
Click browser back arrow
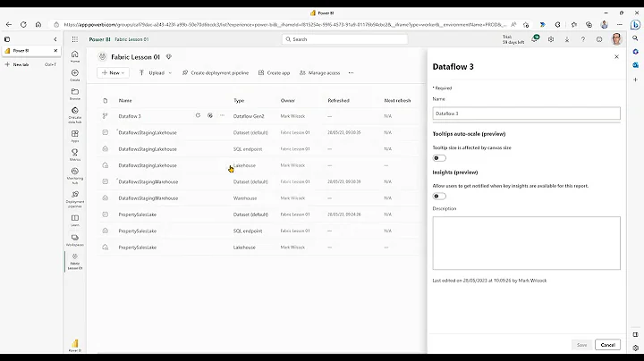click(x=9, y=25)
